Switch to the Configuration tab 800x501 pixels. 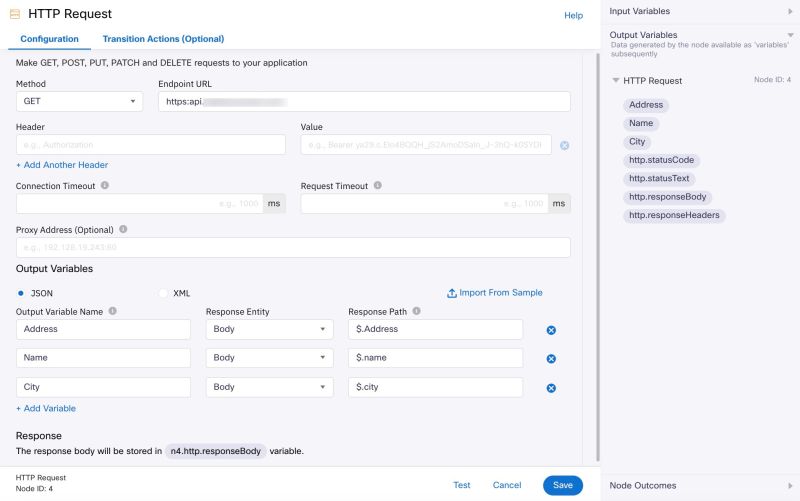(49, 39)
